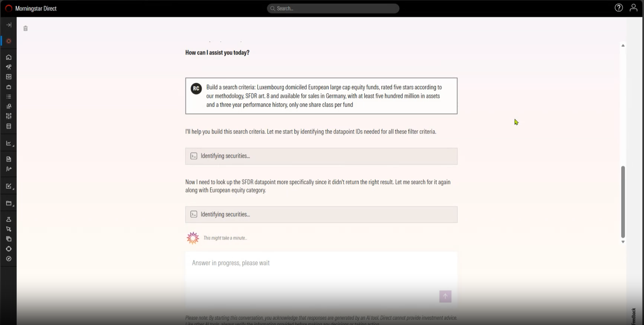
Task: Click 'How can I assist you today?' heading
Action: [217, 52]
